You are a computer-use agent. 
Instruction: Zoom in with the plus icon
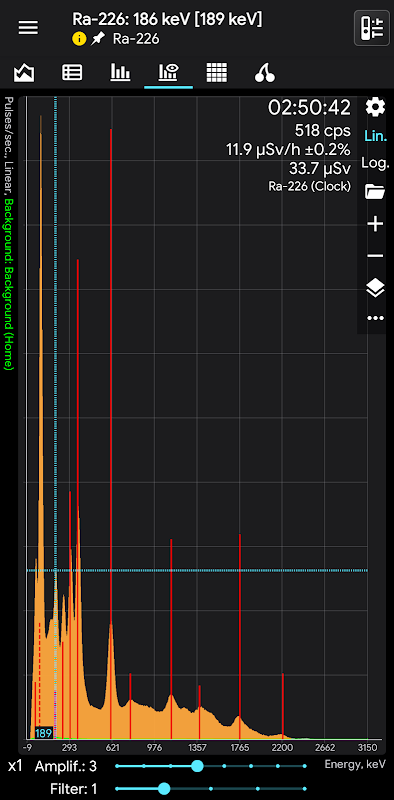(375, 224)
